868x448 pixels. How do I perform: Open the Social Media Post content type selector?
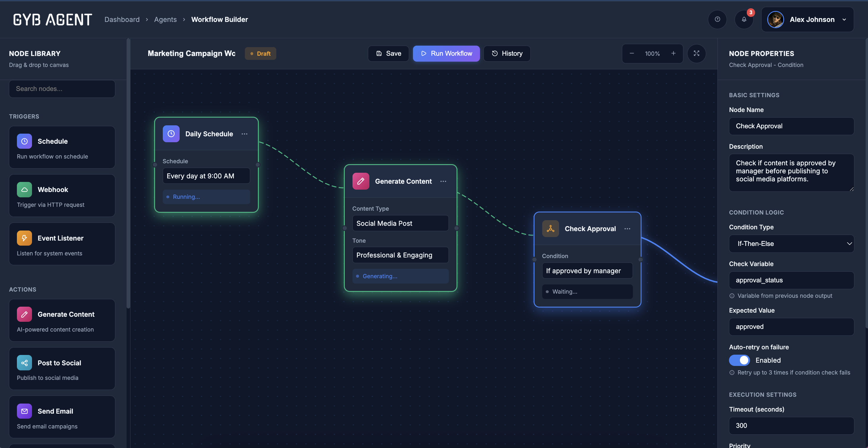point(400,223)
